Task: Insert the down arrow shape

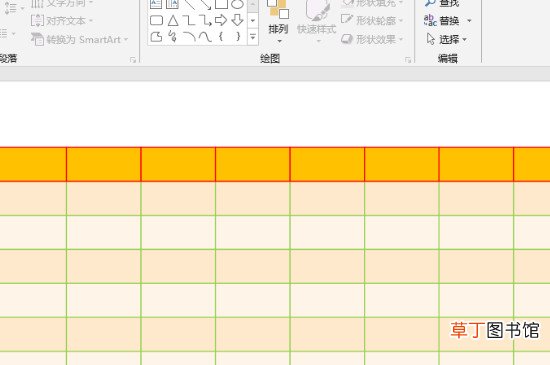Action: [237, 20]
